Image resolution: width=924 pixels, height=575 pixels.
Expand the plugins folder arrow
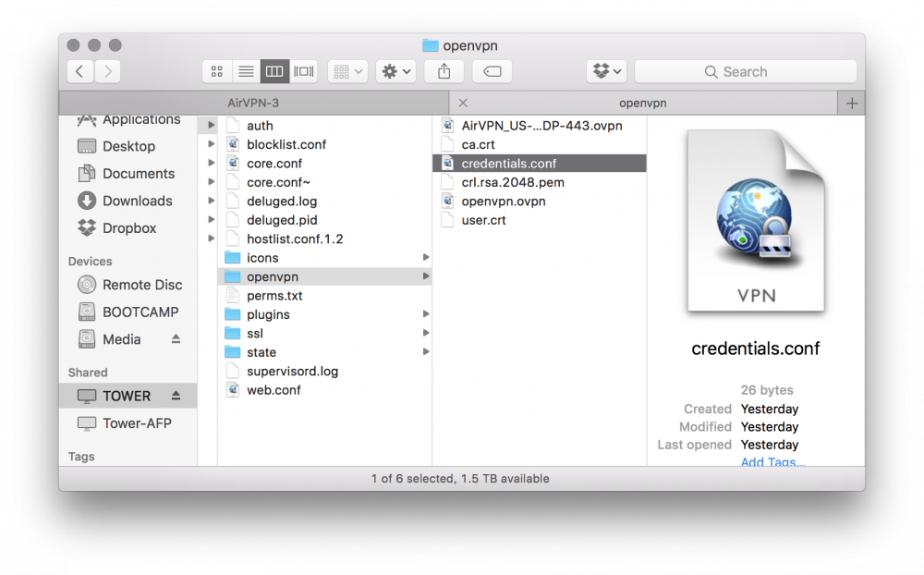tap(425, 313)
